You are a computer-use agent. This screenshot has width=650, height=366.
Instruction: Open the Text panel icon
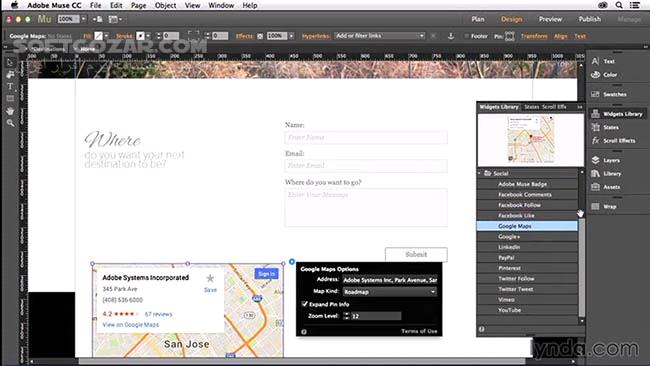pos(595,61)
